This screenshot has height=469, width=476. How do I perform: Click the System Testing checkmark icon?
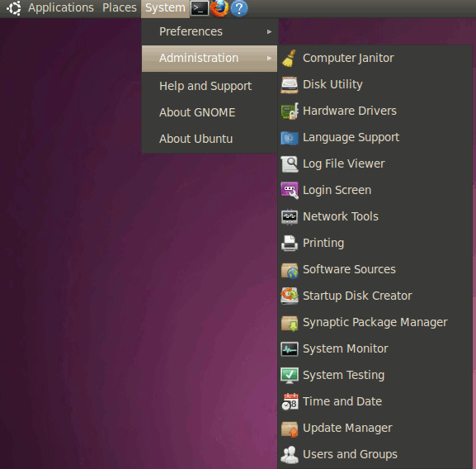tap(290, 376)
